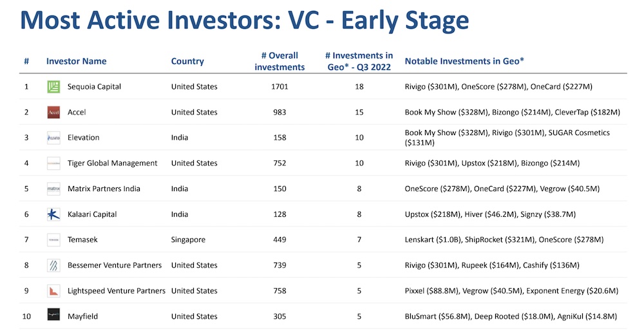Select the 1701 overall investments value
This screenshot has width=644, height=332.
pyautogui.click(x=279, y=87)
